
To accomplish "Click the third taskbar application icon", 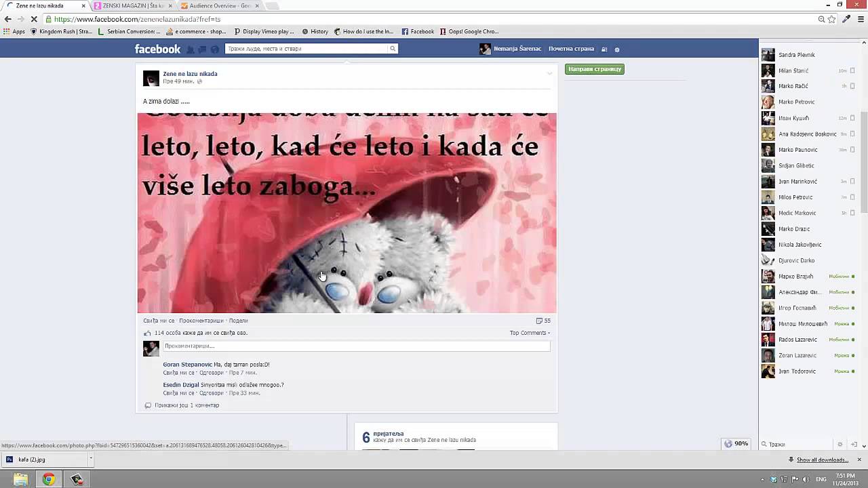I will tap(77, 479).
